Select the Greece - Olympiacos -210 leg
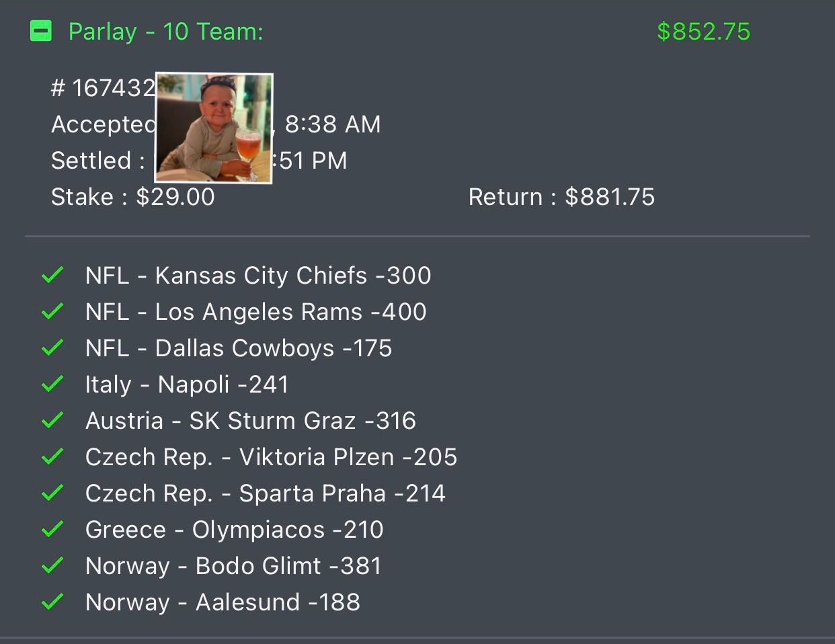The height and width of the screenshot is (644, 835). (x=234, y=530)
